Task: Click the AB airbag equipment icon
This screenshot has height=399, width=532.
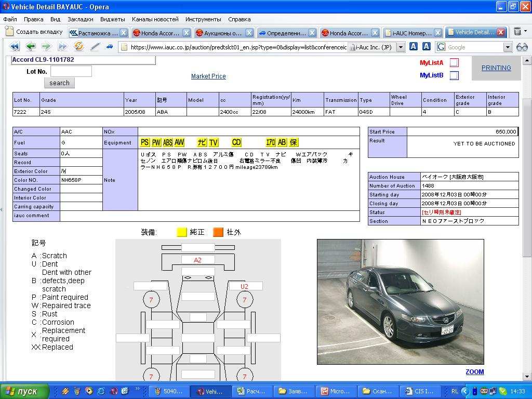Action: pyautogui.click(x=282, y=142)
